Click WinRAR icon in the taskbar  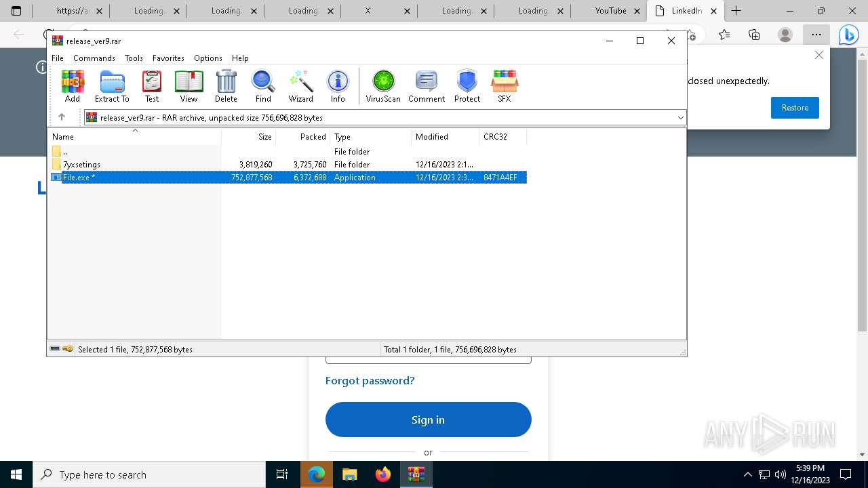(x=416, y=474)
